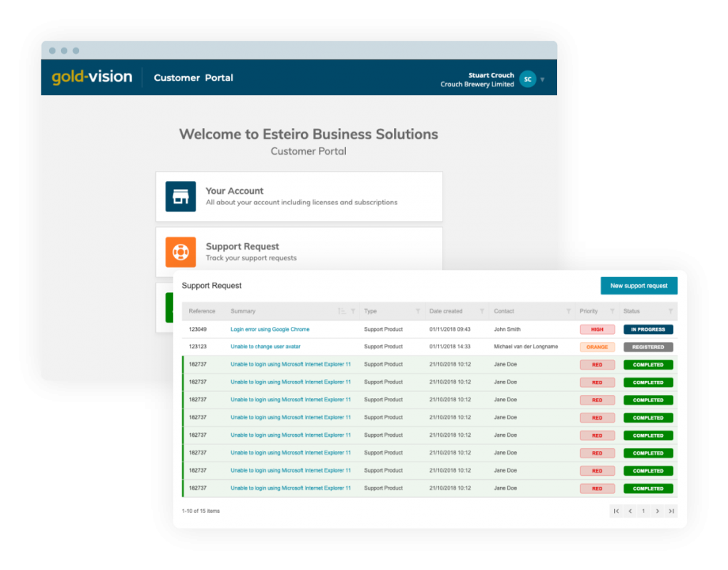
Task: Click the '1-10 of 15 items' text
Action: (200, 511)
